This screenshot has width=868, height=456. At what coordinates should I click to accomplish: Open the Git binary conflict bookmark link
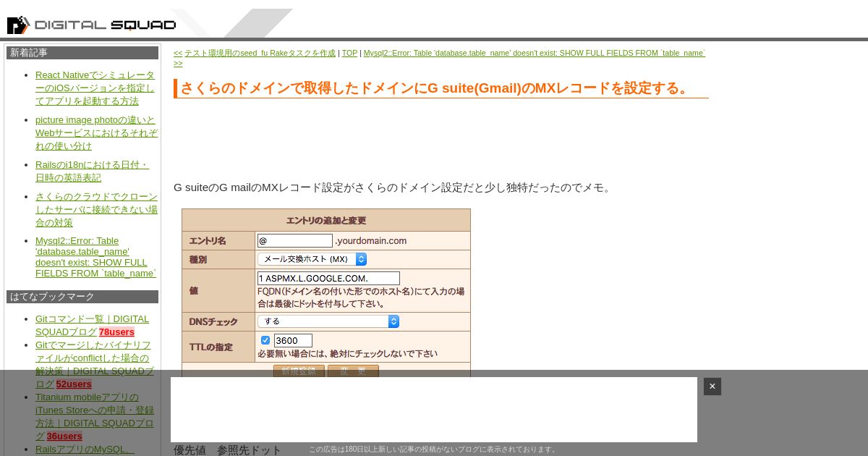(95, 364)
